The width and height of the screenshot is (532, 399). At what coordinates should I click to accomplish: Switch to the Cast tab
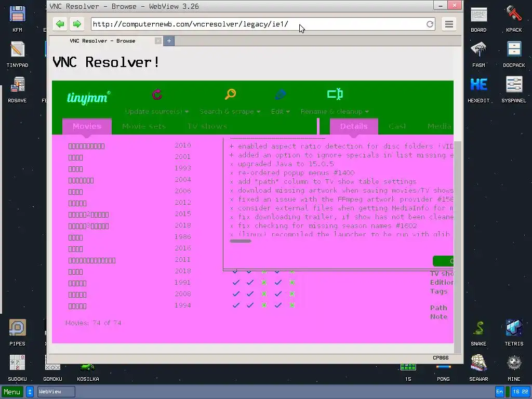coord(397,126)
